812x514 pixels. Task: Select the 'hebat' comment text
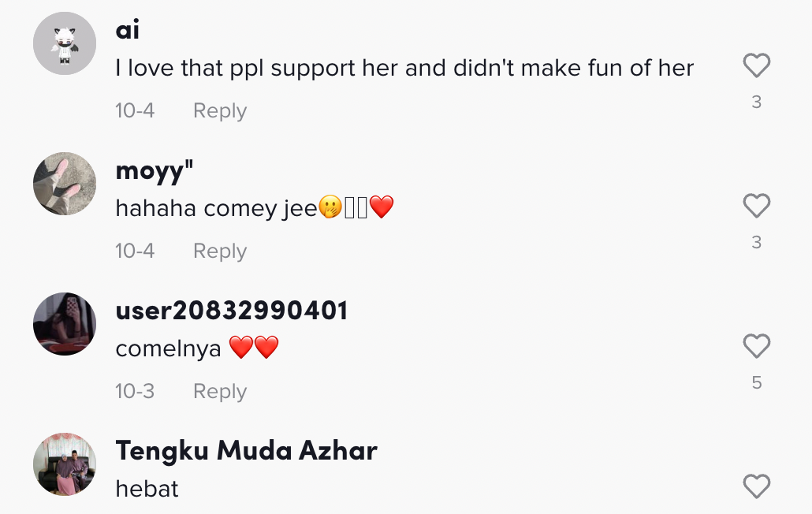pyautogui.click(x=147, y=489)
